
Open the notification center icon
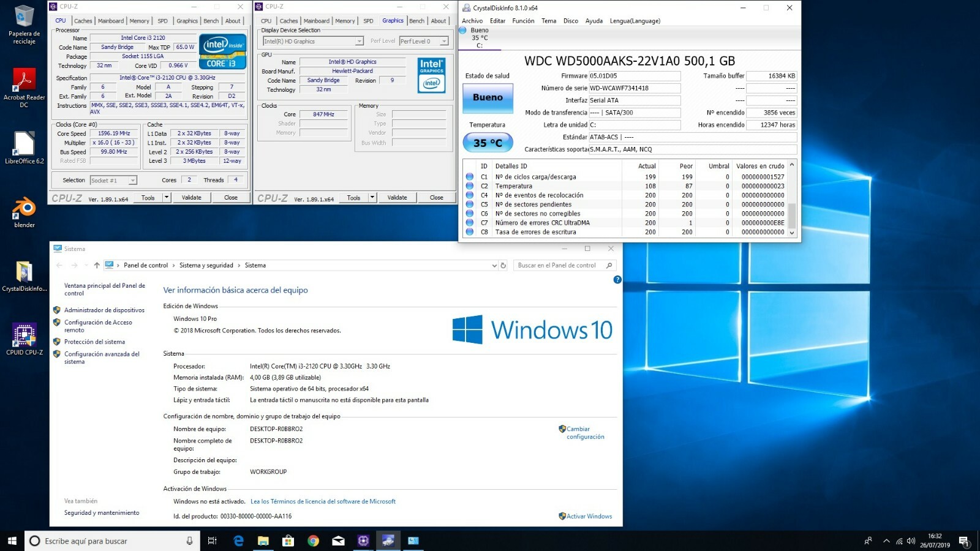[963, 541]
